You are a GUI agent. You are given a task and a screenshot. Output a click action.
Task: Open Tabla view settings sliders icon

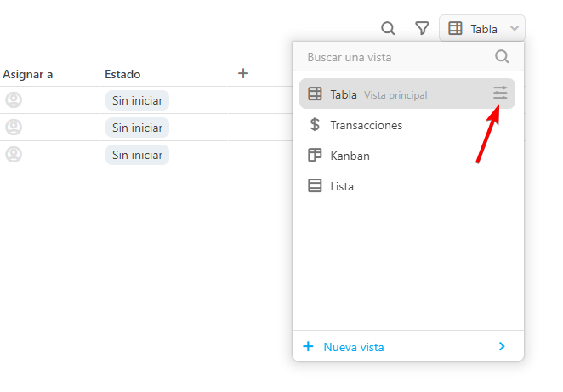[x=500, y=94]
